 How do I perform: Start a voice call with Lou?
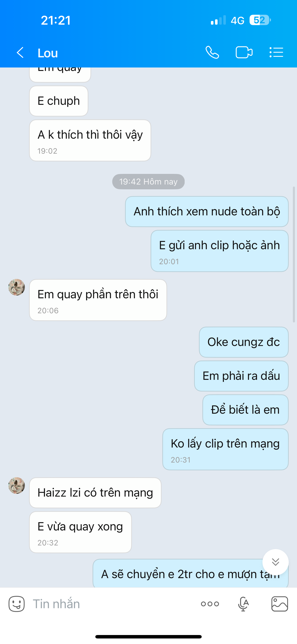coord(212,53)
